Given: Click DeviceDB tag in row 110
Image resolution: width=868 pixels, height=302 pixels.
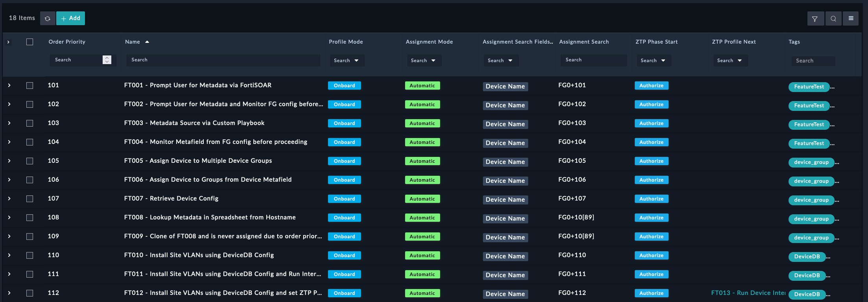Looking at the screenshot, I should pos(807,257).
